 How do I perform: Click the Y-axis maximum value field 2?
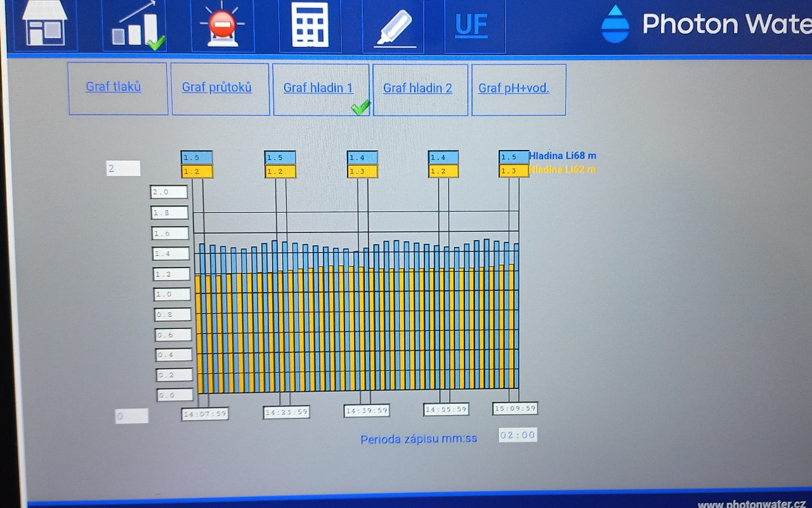(x=123, y=168)
